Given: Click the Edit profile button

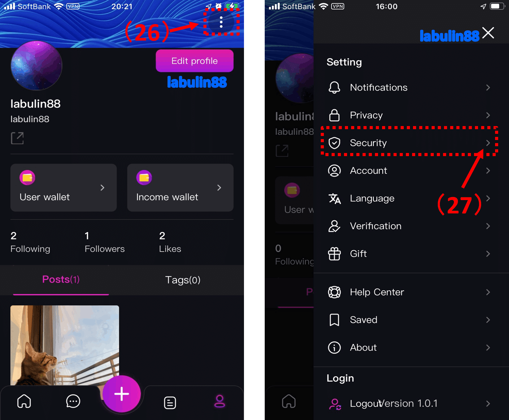Looking at the screenshot, I should coord(194,61).
